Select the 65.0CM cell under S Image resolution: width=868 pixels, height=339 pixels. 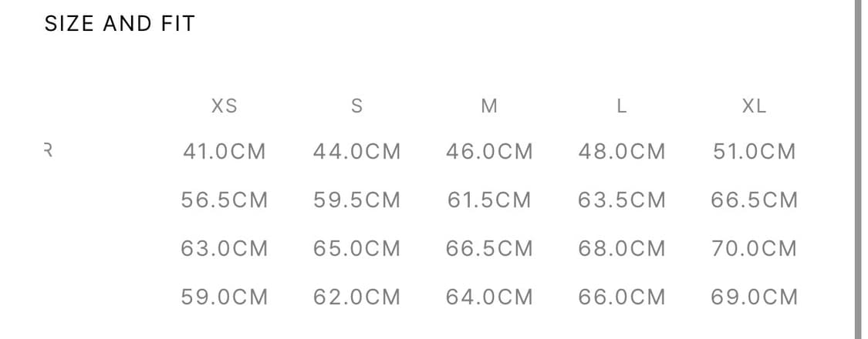(356, 249)
